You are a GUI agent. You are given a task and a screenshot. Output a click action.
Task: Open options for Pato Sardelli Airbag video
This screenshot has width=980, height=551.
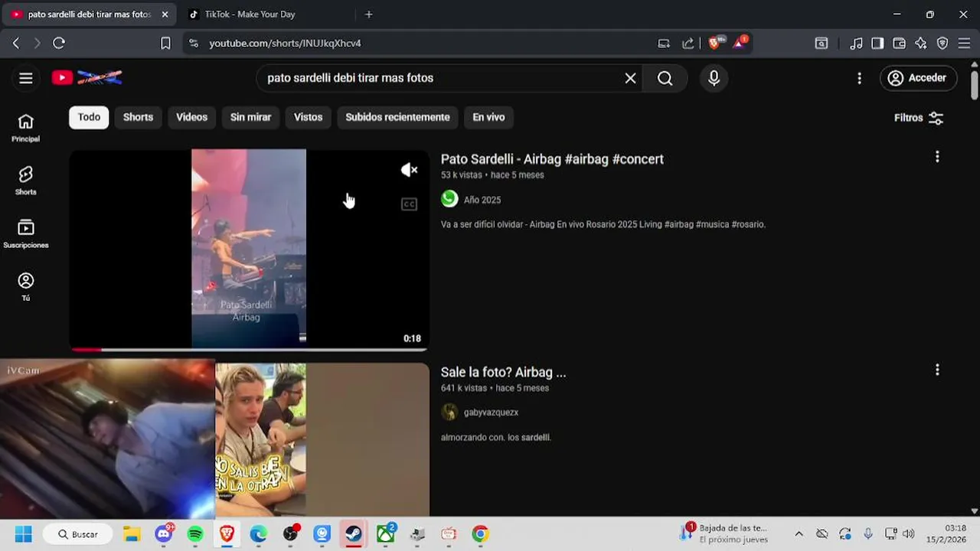click(x=937, y=157)
